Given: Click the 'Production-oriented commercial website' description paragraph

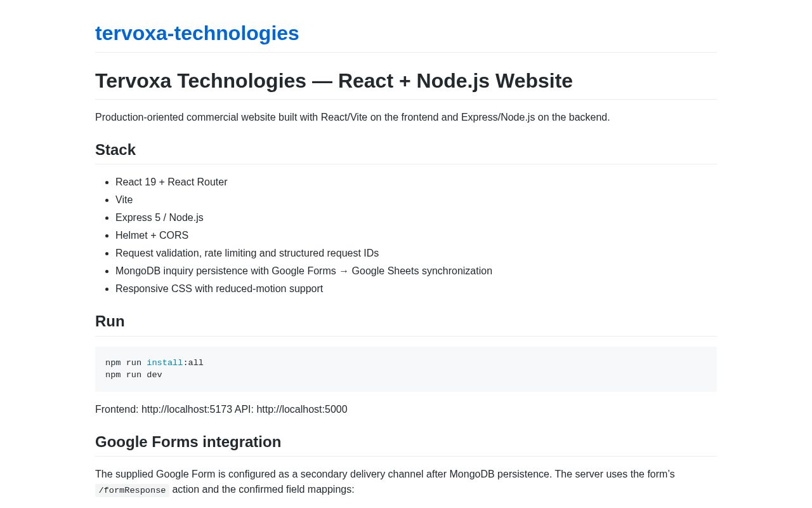Looking at the screenshot, I should point(352,117).
